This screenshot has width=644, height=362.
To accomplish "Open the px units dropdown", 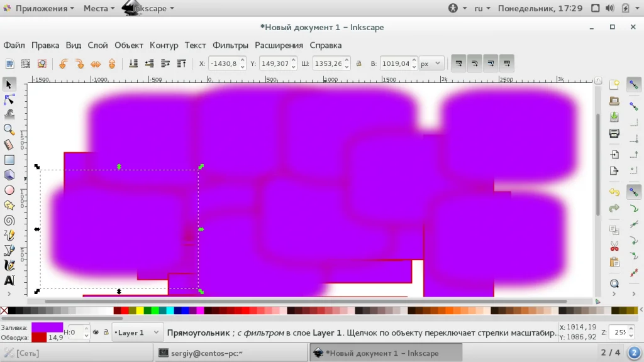I will pos(431,63).
